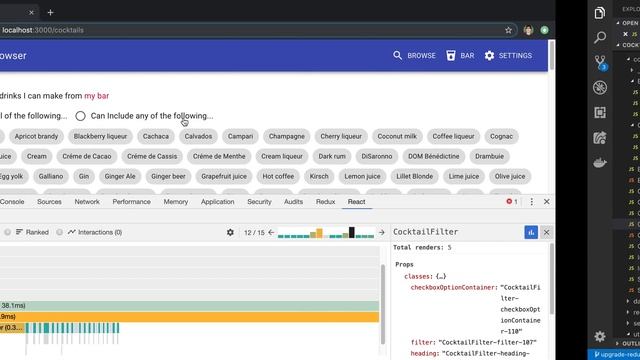Click the page vertical scrollbar
The height and width of the screenshot is (360, 640).
(x=551, y=55)
